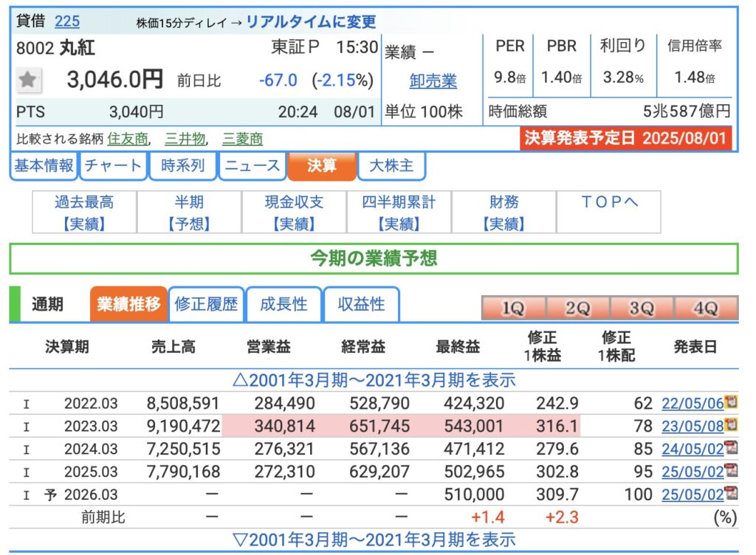Open the 23/05/08 announcement date link

click(693, 427)
